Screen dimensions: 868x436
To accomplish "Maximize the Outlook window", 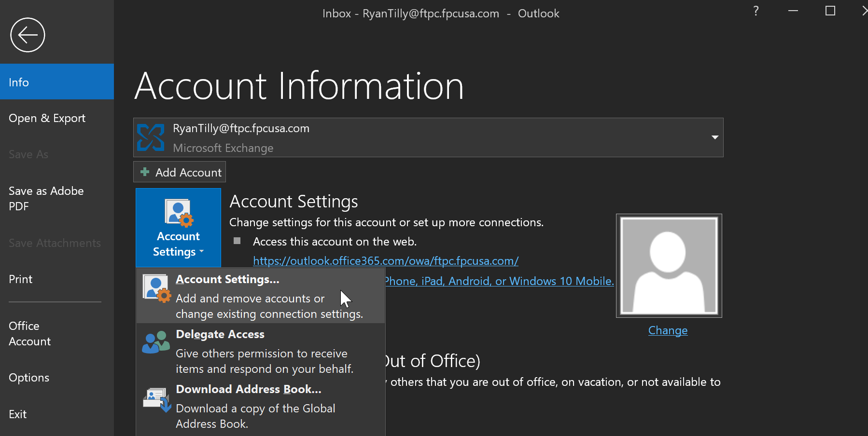I will [830, 11].
